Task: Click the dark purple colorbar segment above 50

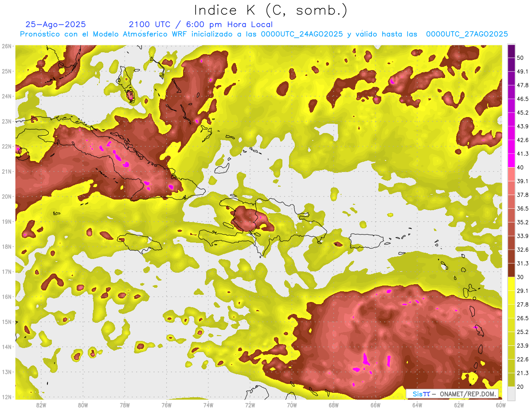Action: click(x=511, y=51)
